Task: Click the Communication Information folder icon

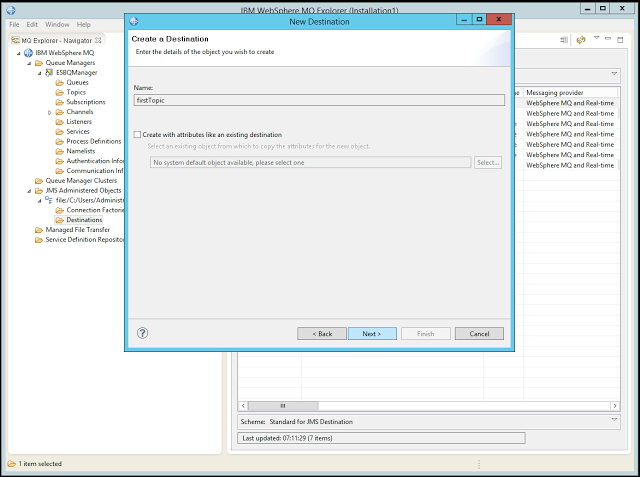Action: (60, 171)
